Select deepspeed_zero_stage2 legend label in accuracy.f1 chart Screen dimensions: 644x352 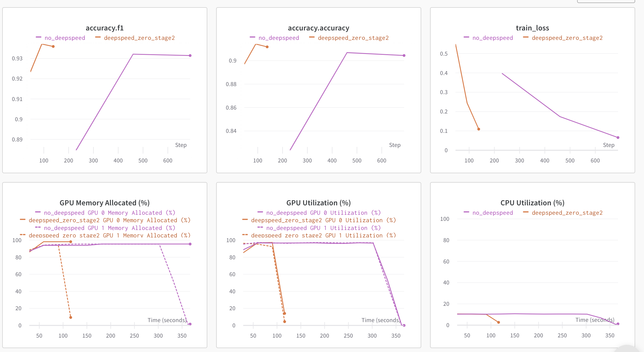click(139, 38)
